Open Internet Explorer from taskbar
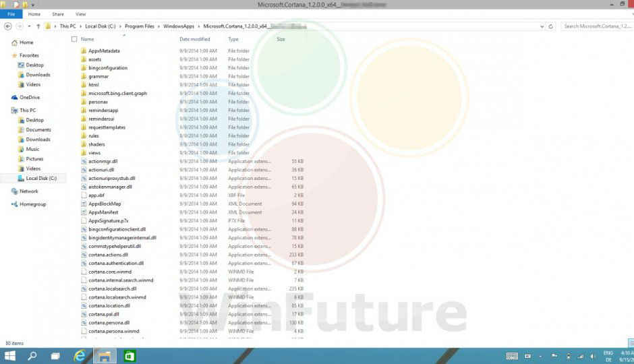The image size is (634, 364). click(80, 356)
